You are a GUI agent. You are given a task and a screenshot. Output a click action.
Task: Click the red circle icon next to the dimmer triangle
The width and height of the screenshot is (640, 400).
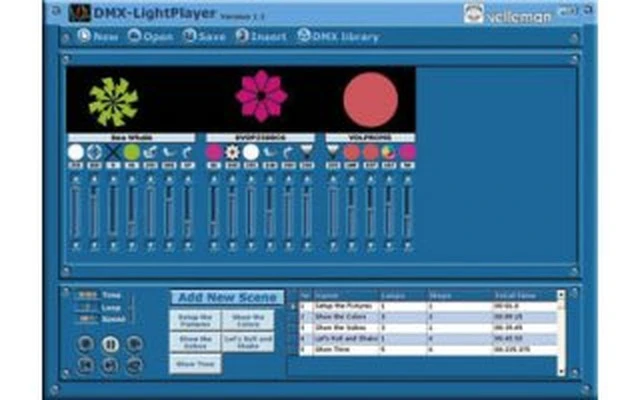(x=351, y=152)
